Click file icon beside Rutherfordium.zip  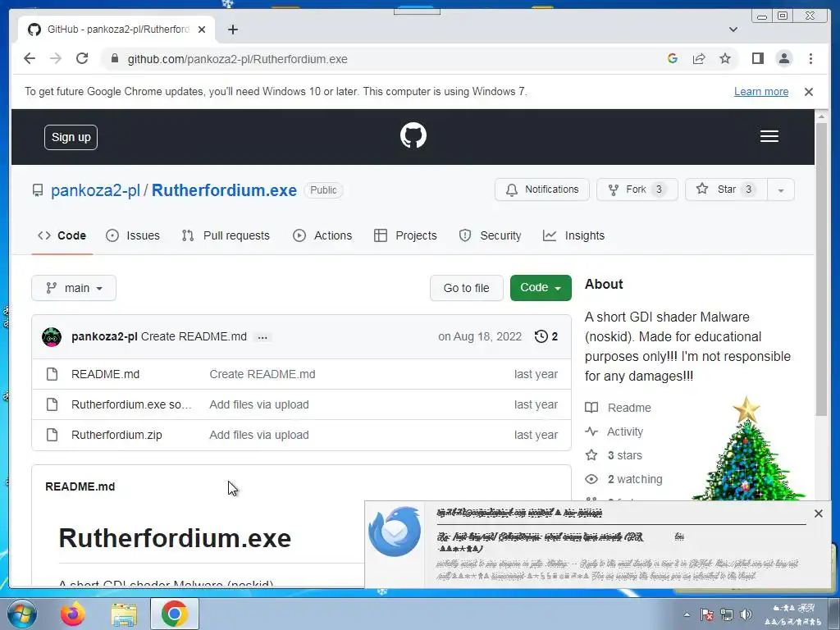point(52,435)
